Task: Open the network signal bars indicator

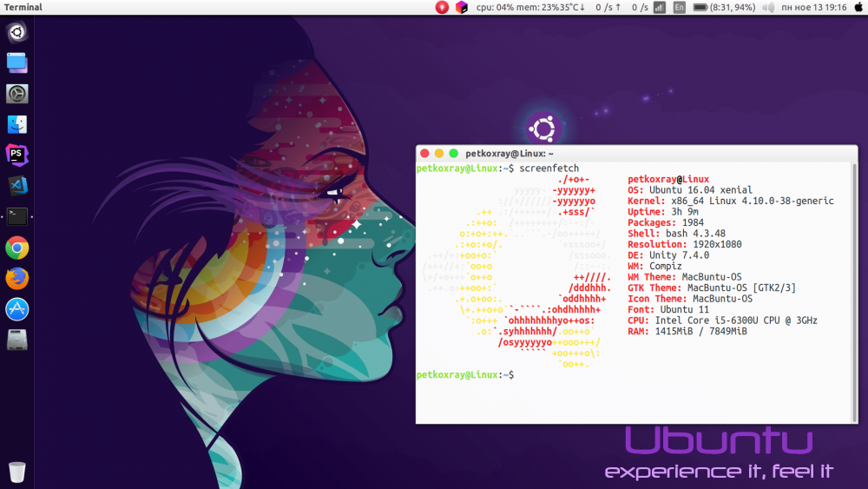Action: (660, 7)
